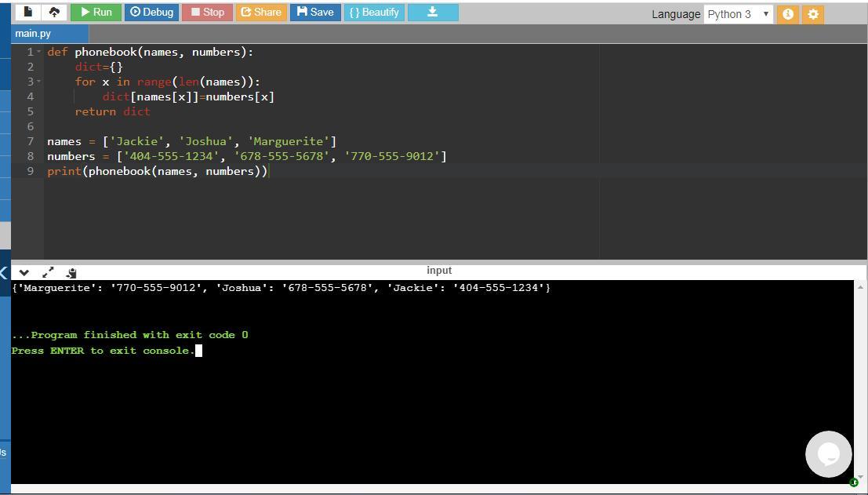
Task: Click the orange info icon
Action: click(788, 14)
